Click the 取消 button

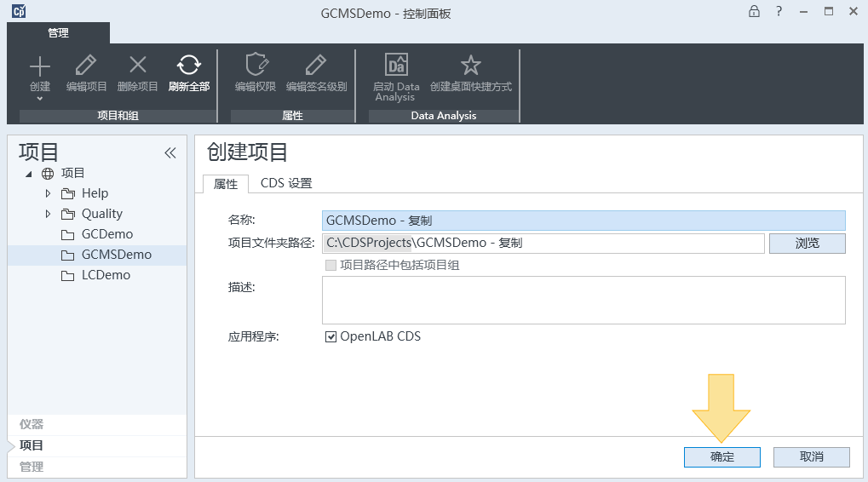[812, 457]
